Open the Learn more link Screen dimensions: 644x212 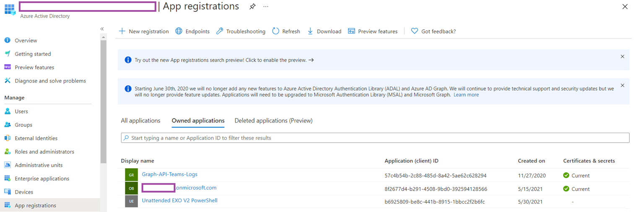pos(466,95)
